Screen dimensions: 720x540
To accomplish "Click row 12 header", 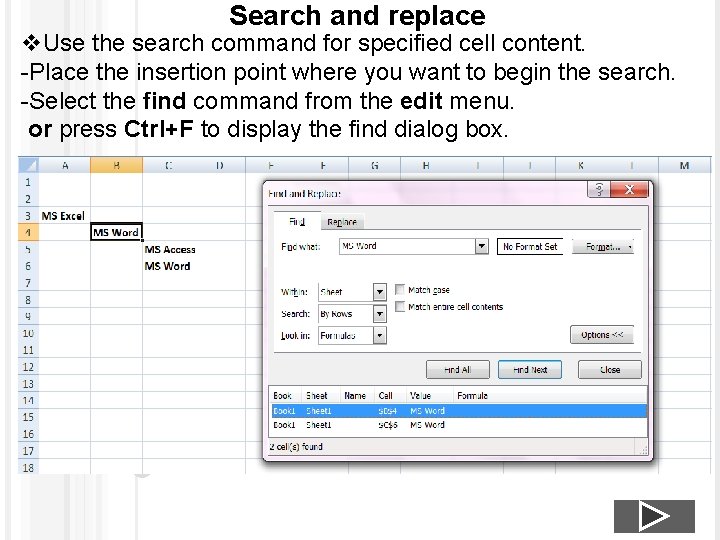I will 28,367.
